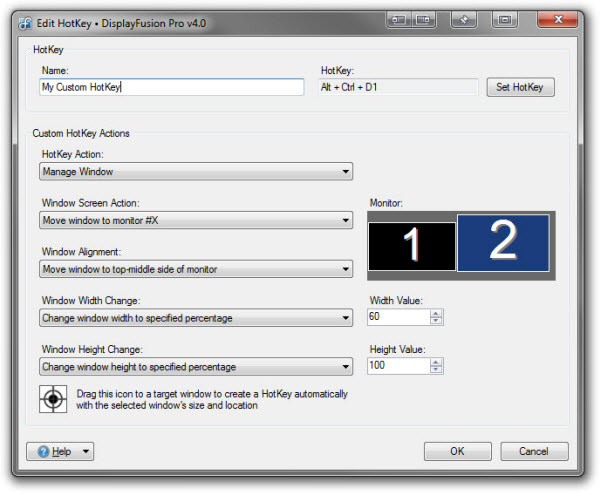Increase Width Value with the up arrow

(x=436, y=313)
